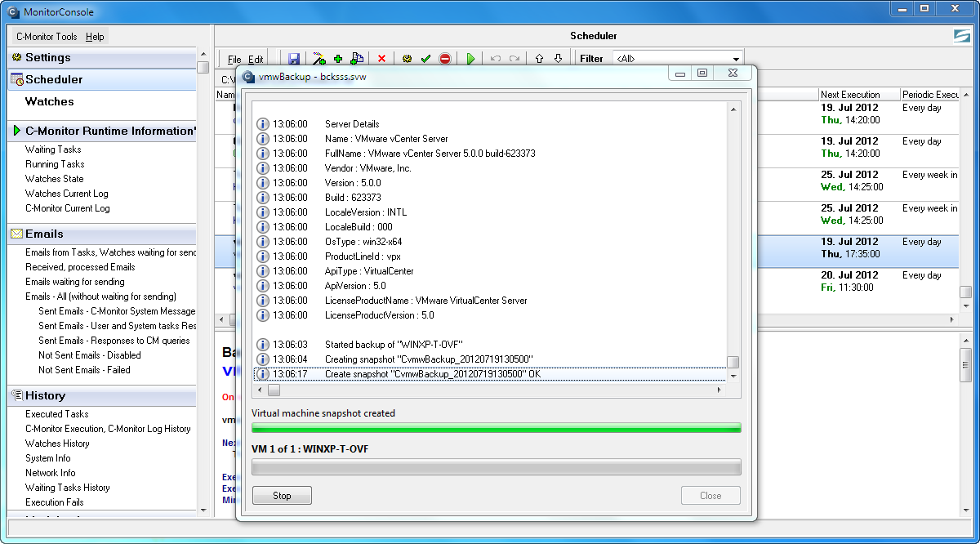Click the vmwBackup dialog title bar icon

click(x=249, y=78)
